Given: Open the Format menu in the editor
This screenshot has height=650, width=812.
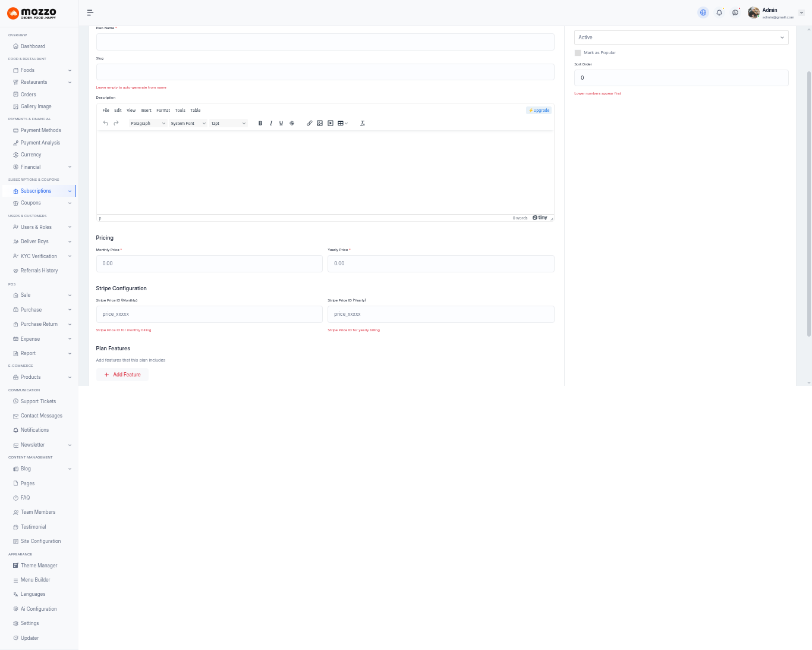Looking at the screenshot, I should [163, 110].
